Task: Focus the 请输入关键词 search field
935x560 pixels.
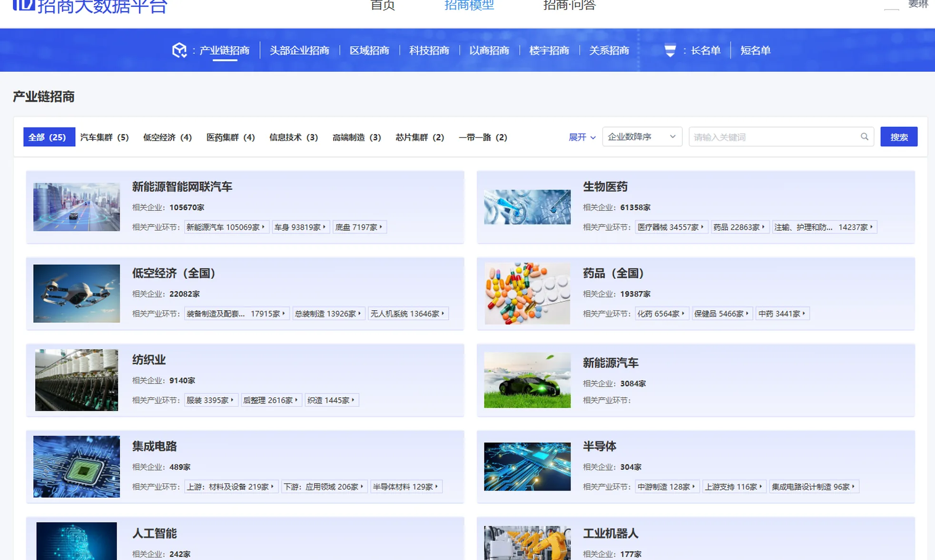Action: pos(781,137)
